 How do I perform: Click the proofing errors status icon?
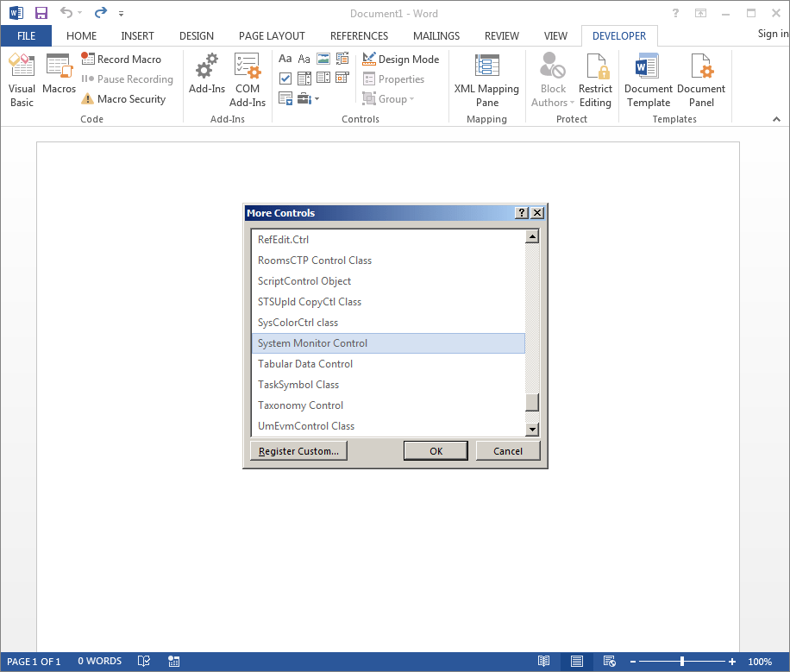pyautogui.click(x=143, y=661)
